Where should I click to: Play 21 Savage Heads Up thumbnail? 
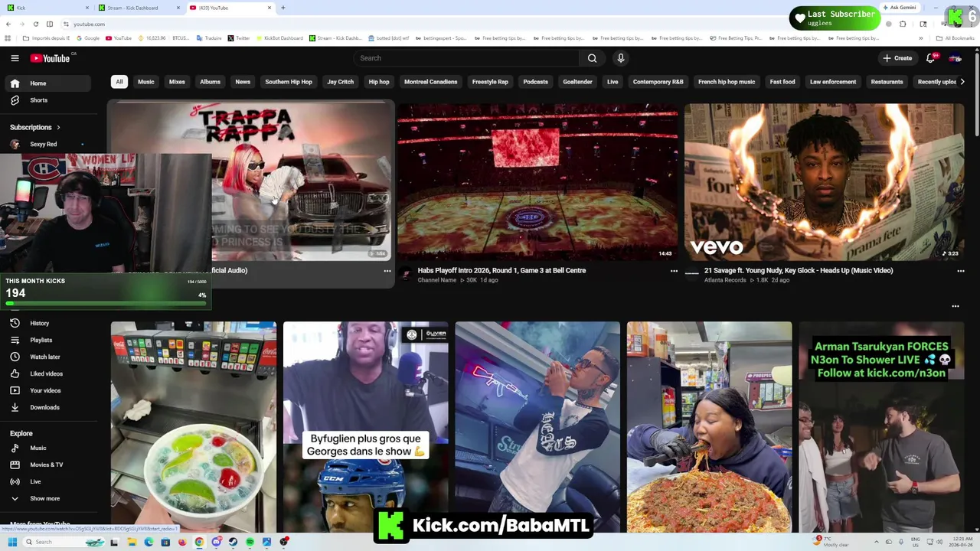pos(824,182)
